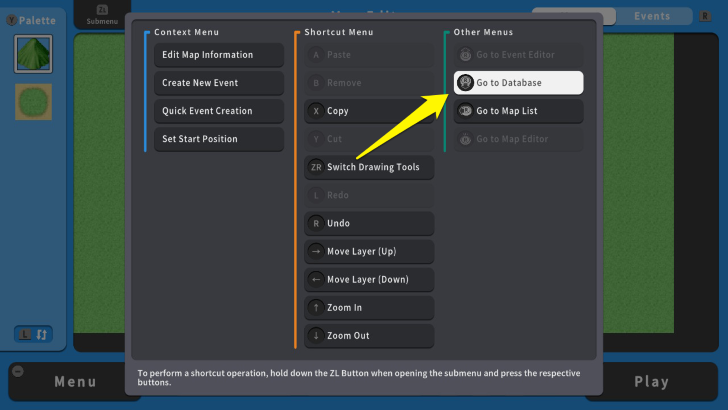Click the ZL Submenu icon at top
The height and width of the screenshot is (410, 728).
tap(101, 10)
